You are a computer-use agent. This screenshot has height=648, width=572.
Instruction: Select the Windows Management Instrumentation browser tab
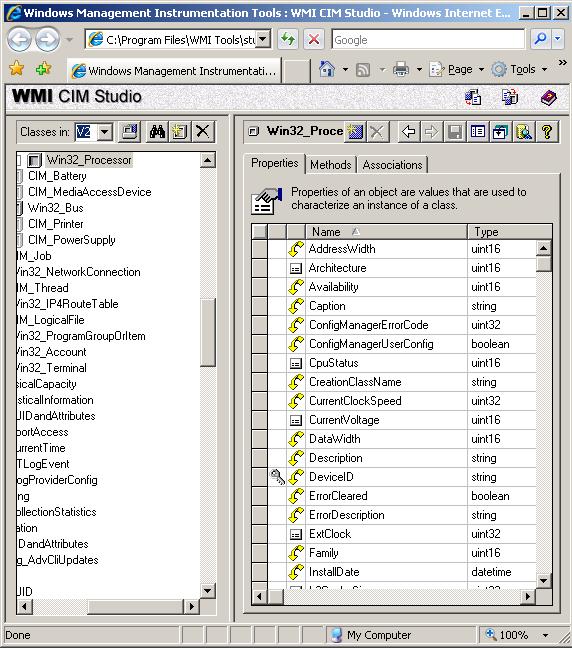[x=174, y=71]
